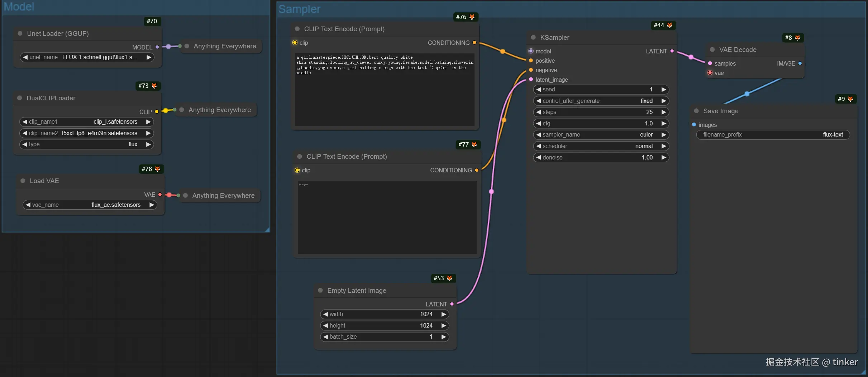The height and width of the screenshot is (377, 868).
Task: Click the LATENT output socket on Empty Latent Image
Action: (452, 304)
